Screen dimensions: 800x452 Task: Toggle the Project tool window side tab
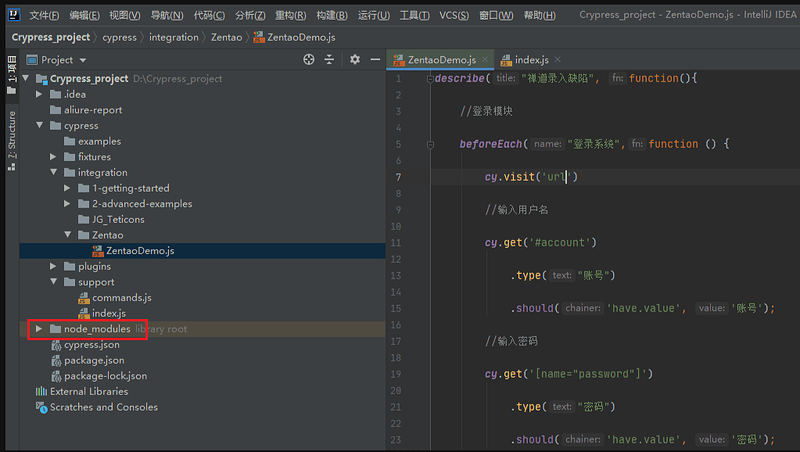(12, 76)
